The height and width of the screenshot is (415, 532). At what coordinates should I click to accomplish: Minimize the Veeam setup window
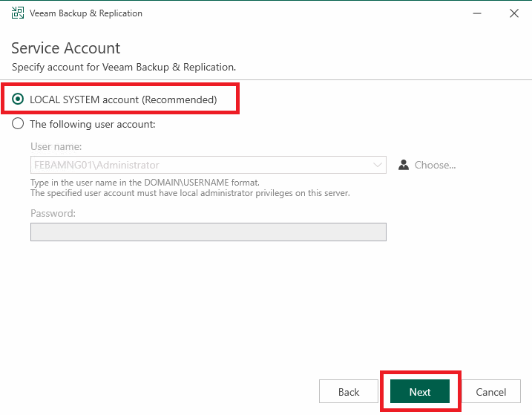coord(477,13)
